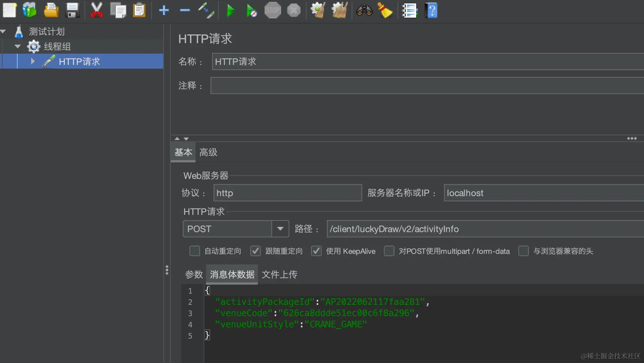Click the venueUnitStyle line in body
This screenshot has height=363, width=644.
(290, 324)
